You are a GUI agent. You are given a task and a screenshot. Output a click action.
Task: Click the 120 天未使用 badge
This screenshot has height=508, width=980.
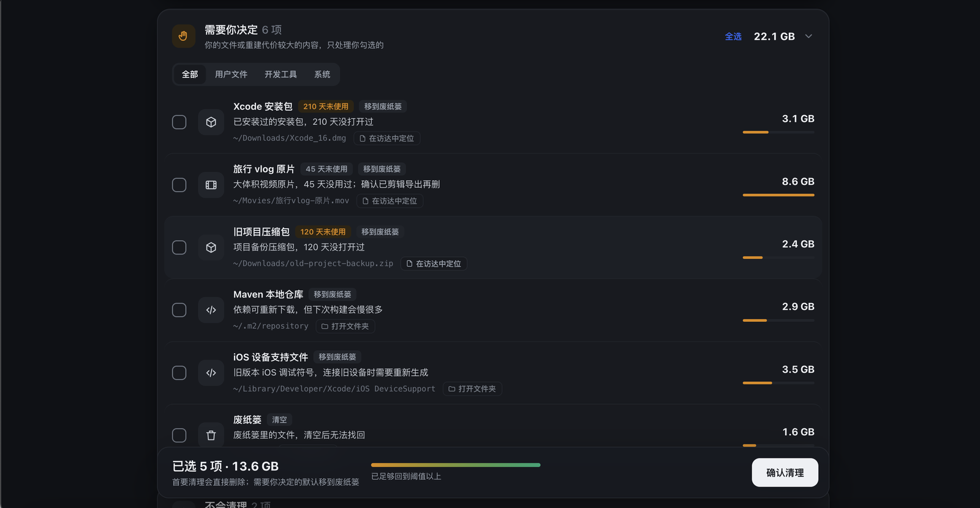323,232
